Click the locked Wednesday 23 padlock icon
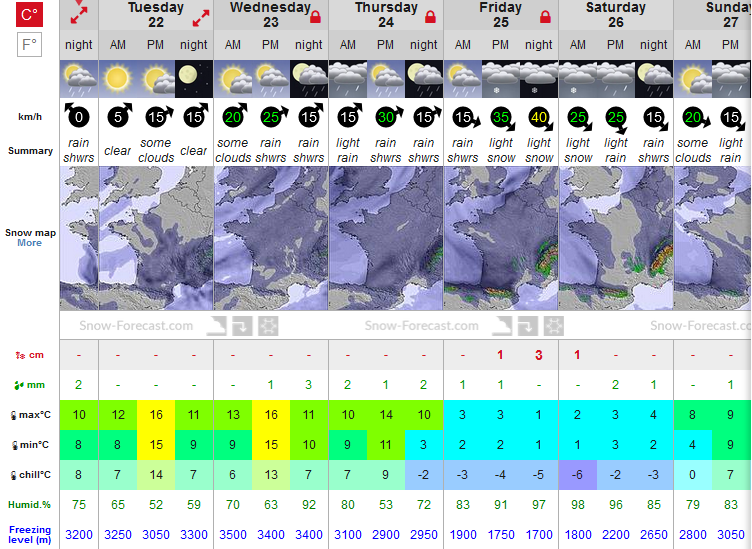The height and width of the screenshot is (549, 752). pyautogui.click(x=315, y=17)
